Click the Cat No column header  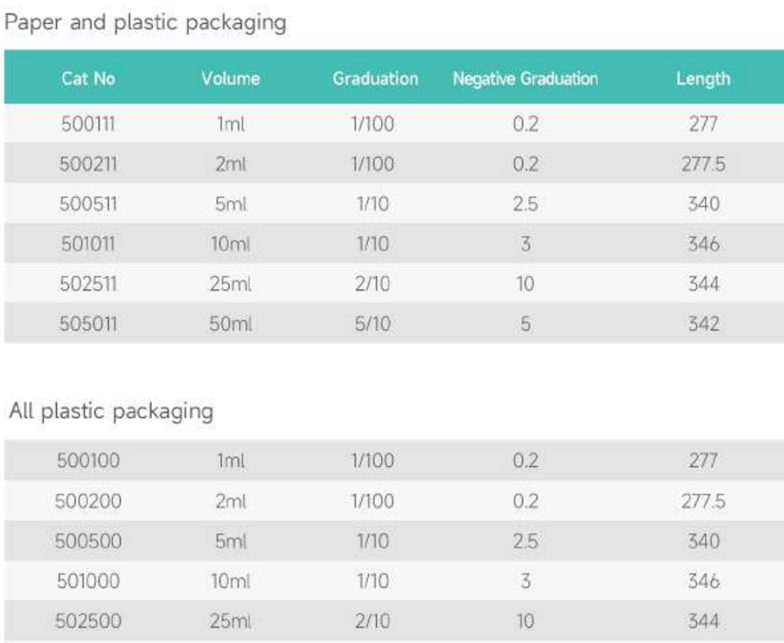click(x=88, y=79)
